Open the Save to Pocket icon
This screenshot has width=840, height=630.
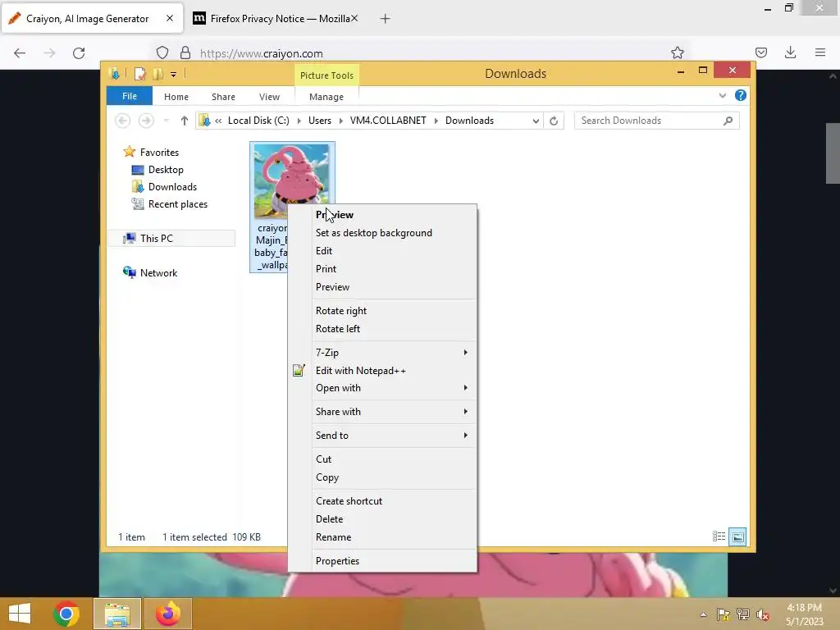point(761,52)
